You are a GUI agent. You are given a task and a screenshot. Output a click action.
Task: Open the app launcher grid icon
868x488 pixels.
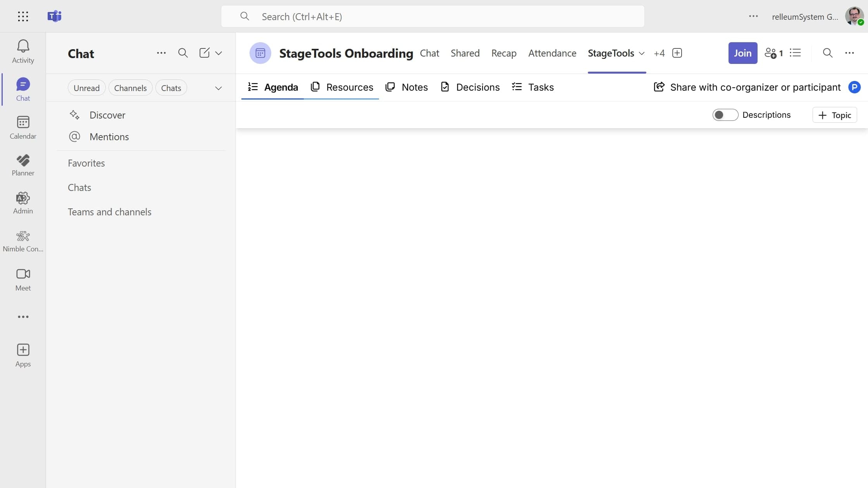[23, 16]
